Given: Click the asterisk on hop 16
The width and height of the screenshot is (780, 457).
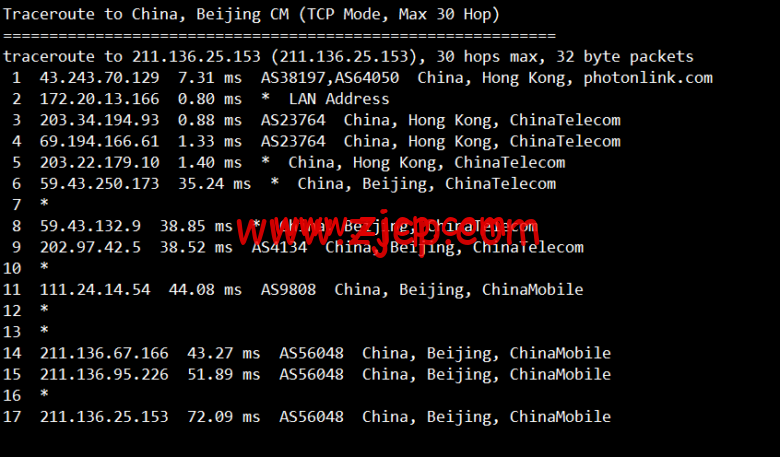Looking at the screenshot, I should click(x=44, y=394).
